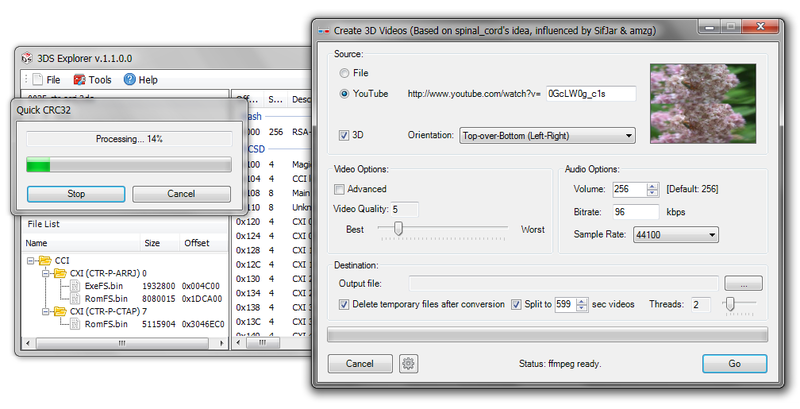Screen dimensions: 800x409
Task: Click the YouTube video ID input field
Action: [590, 93]
